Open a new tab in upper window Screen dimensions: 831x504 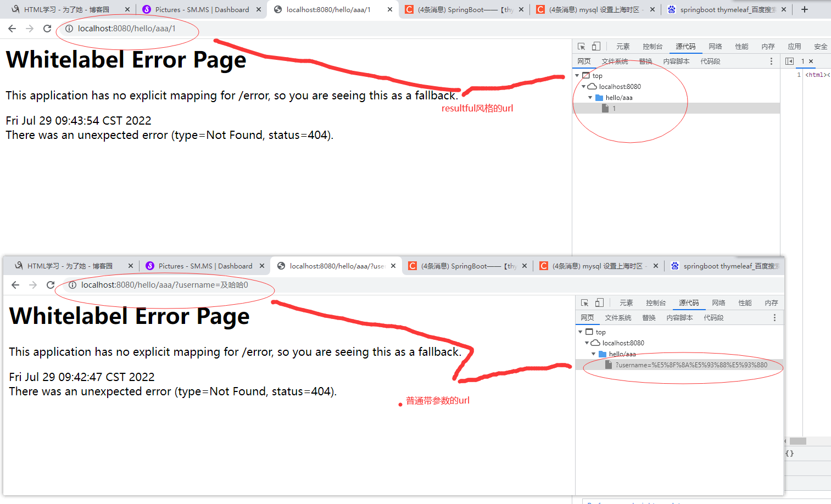tap(805, 9)
